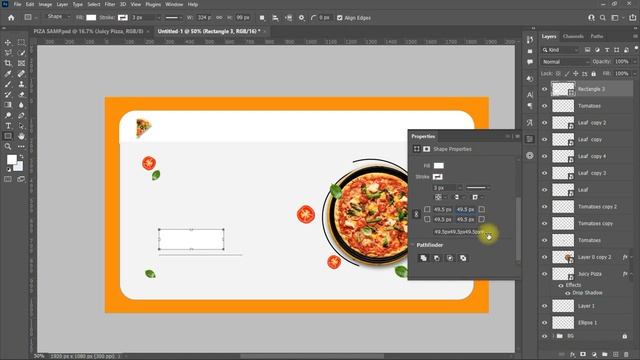Switch to the Paths tab
The height and width of the screenshot is (360, 640).
coord(597,36)
